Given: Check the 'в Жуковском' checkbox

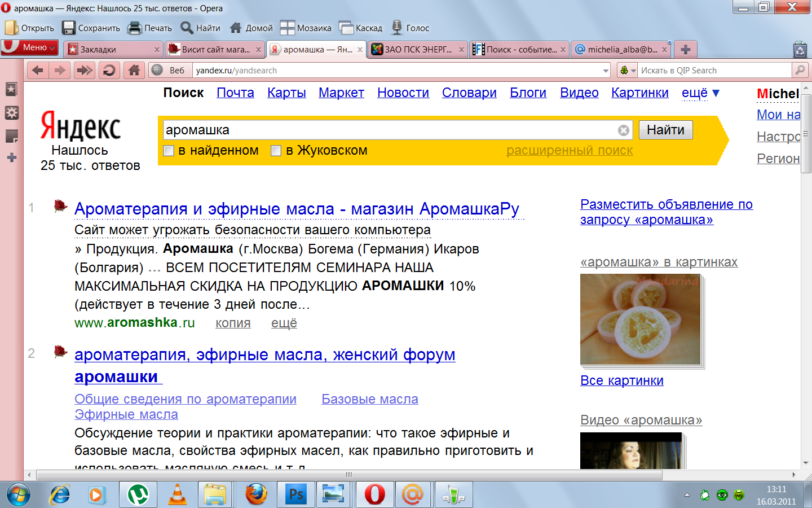Looking at the screenshot, I should point(276,151).
